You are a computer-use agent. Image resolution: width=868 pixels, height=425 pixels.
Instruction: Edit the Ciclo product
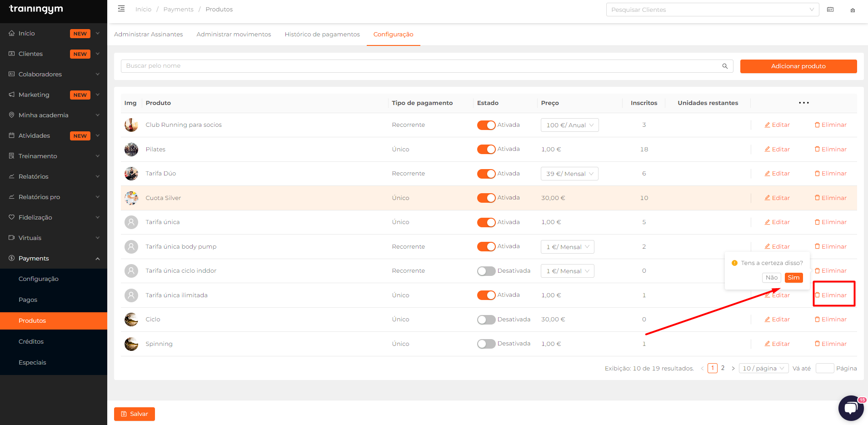coord(777,320)
